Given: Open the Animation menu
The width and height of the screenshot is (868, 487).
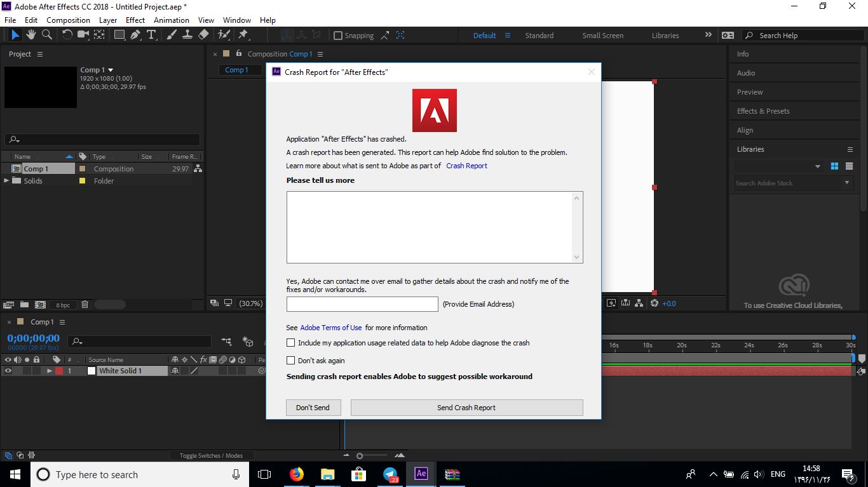Looking at the screenshot, I should click(172, 20).
